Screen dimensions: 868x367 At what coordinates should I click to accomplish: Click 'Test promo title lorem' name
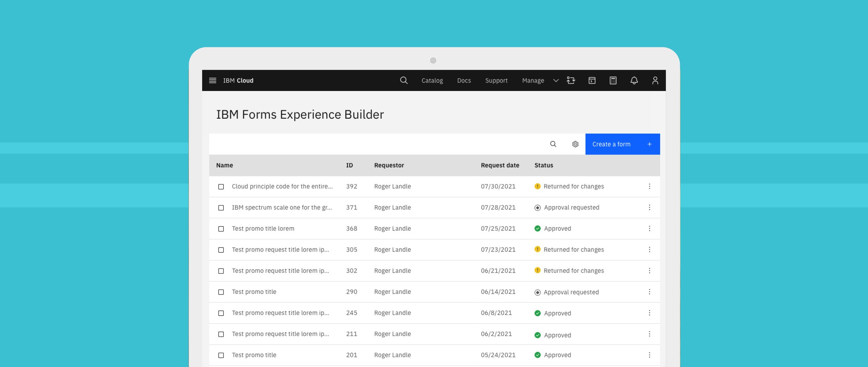pyautogui.click(x=263, y=228)
